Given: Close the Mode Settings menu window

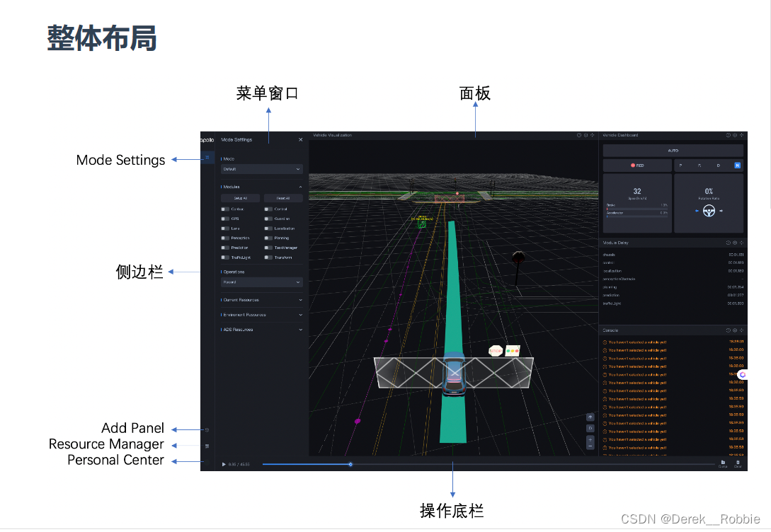Looking at the screenshot, I should tap(300, 139).
